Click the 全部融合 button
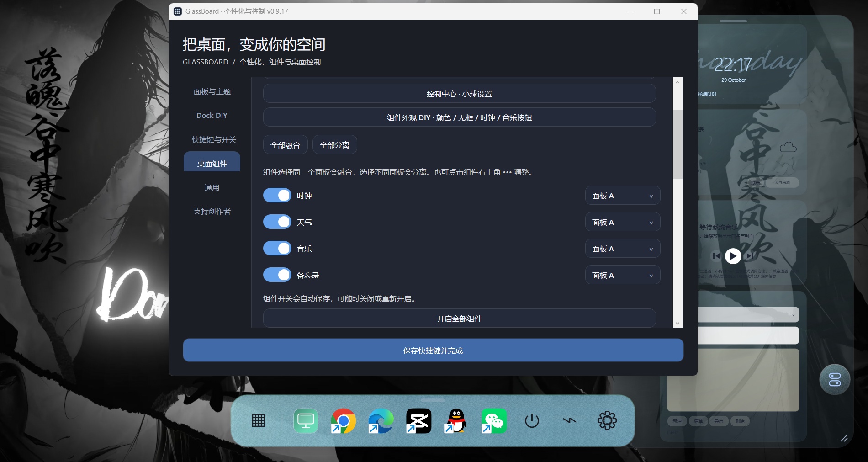The image size is (868, 462). click(x=285, y=145)
